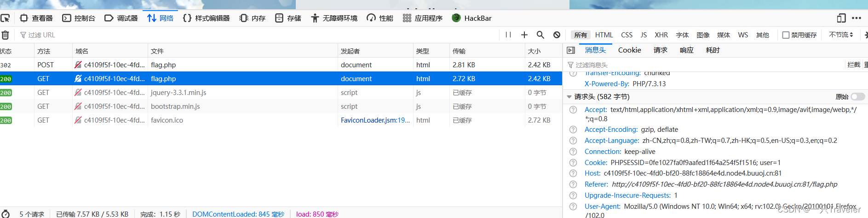Open the 性能 performance tab
This screenshot has width=868, height=218.
point(380,18)
